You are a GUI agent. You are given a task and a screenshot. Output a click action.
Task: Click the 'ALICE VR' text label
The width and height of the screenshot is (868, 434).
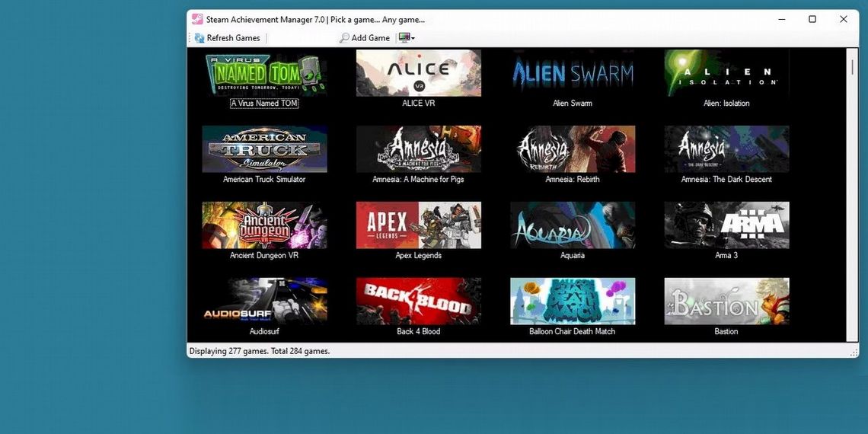coord(419,103)
